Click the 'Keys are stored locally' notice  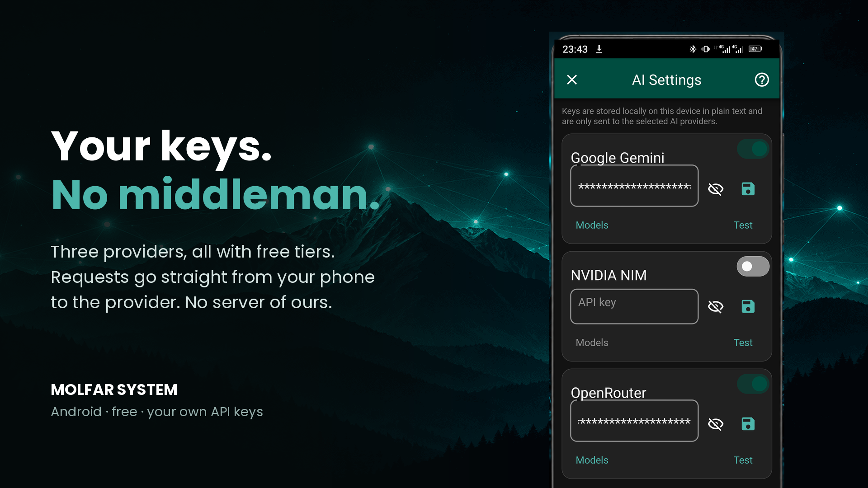click(662, 116)
